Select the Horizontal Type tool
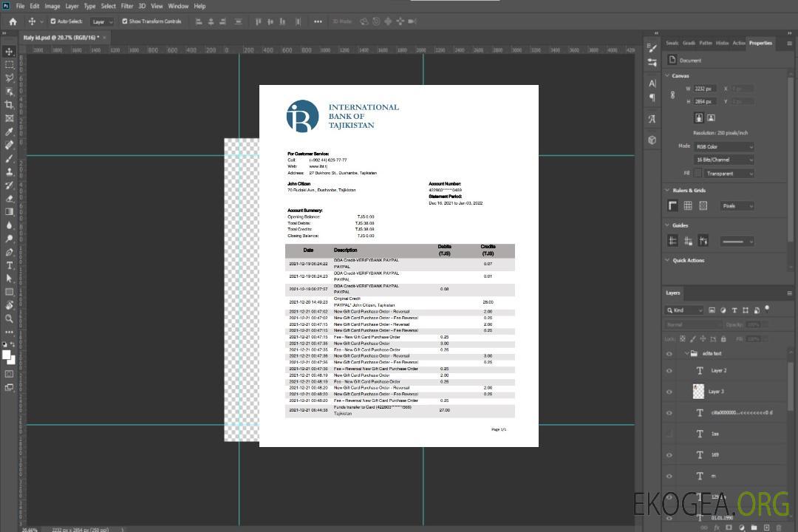 coord(10,265)
